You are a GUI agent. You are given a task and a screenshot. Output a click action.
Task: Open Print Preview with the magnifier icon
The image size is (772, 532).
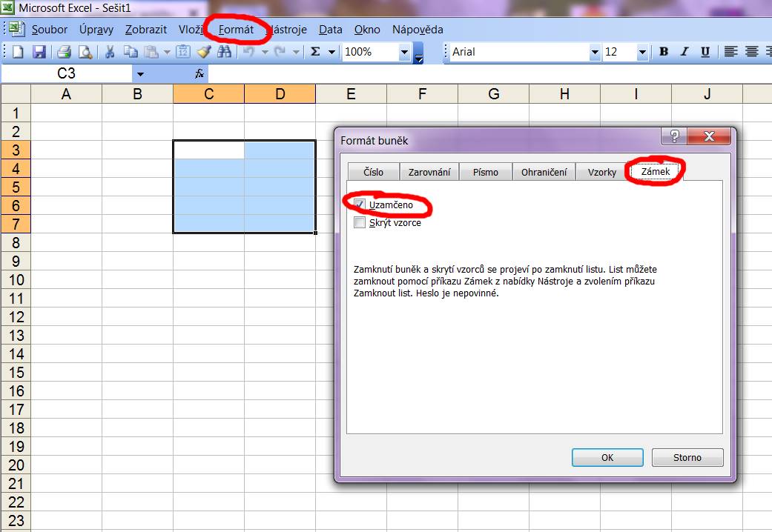86,52
